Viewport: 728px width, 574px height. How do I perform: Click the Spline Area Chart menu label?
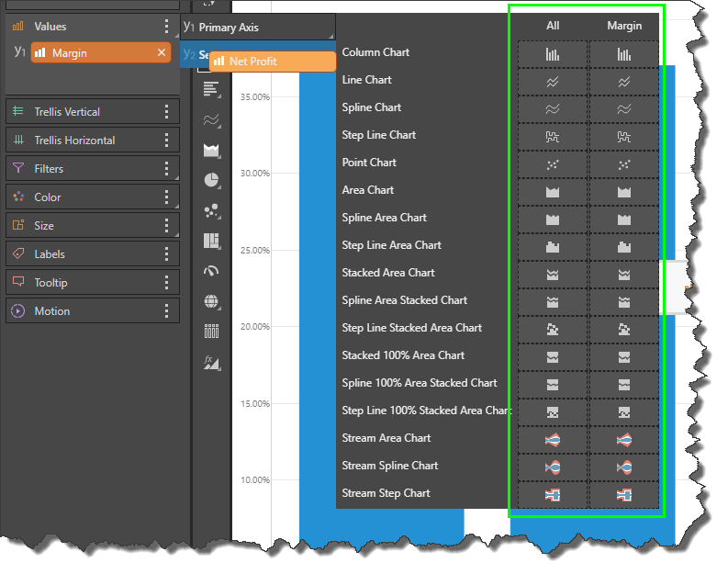pyautogui.click(x=384, y=218)
